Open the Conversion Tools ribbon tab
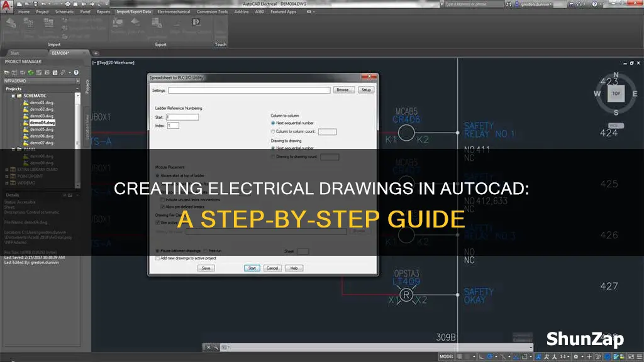This screenshot has height=362, width=644. click(x=212, y=12)
